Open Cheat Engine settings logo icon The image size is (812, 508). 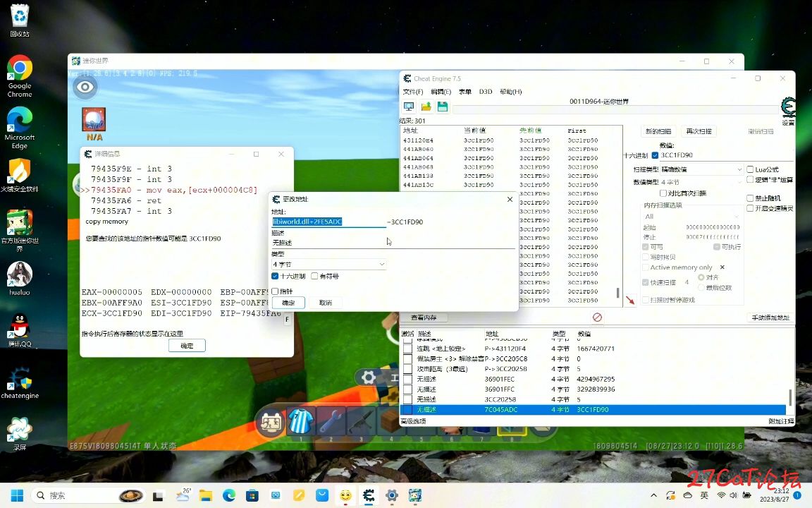pyautogui.click(x=788, y=107)
